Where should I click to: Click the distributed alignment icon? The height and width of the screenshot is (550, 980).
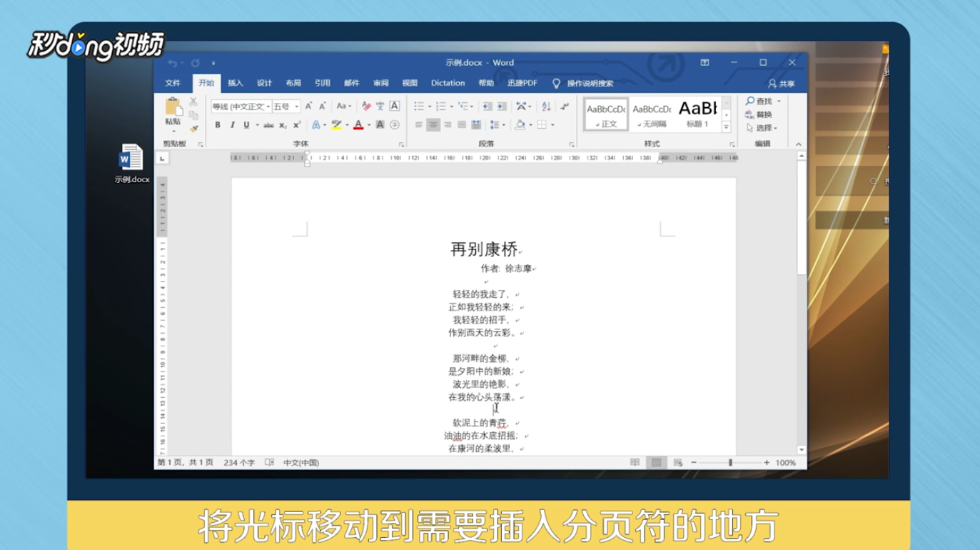(476, 125)
